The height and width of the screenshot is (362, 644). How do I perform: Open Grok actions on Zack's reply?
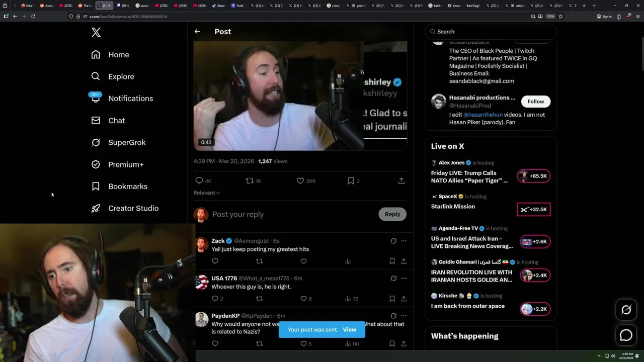coord(393,241)
